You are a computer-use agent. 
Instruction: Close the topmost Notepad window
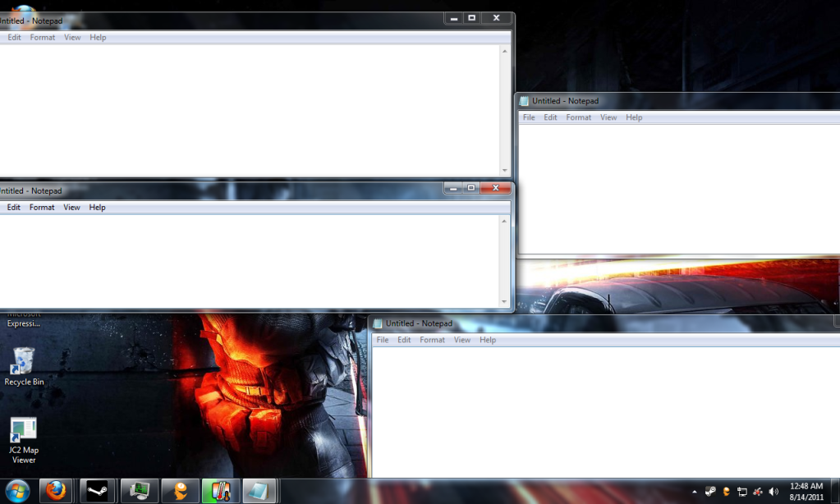[x=496, y=18]
